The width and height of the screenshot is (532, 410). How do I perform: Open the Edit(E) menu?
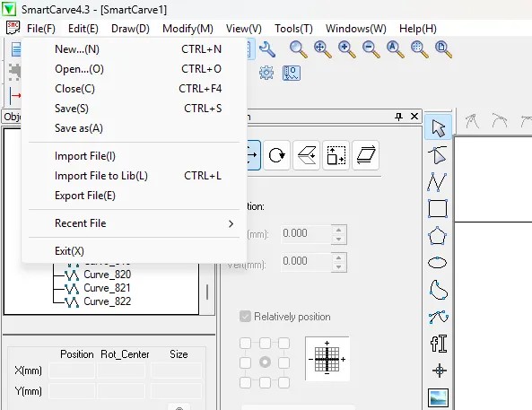point(83,29)
